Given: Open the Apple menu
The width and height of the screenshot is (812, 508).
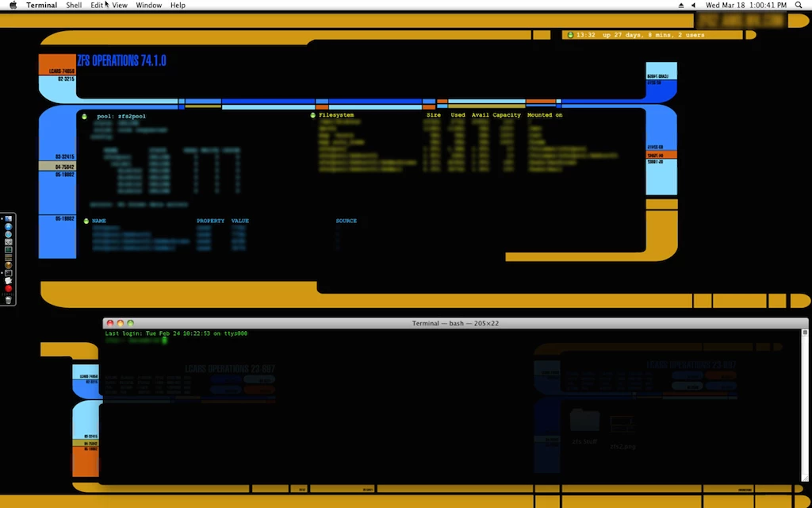Looking at the screenshot, I should click(13, 6).
